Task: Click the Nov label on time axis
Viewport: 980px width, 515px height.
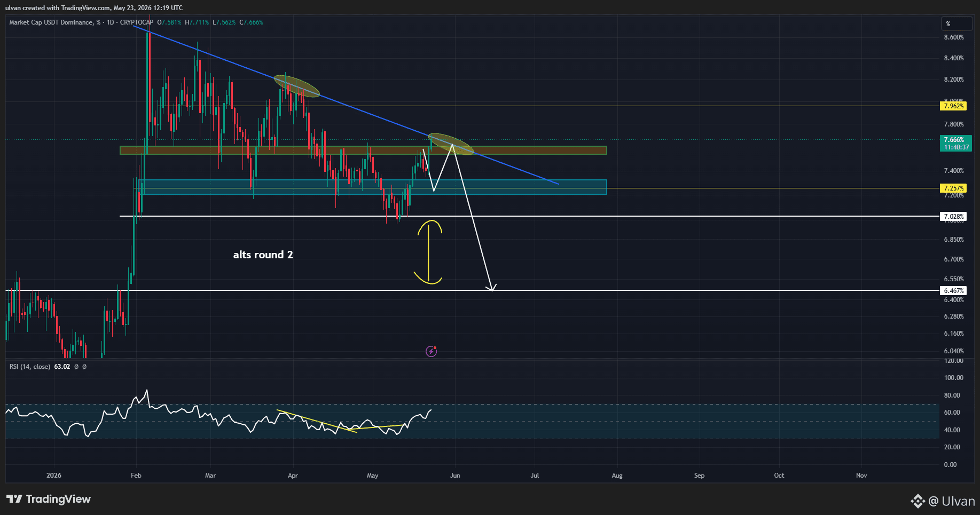Action: [x=861, y=476]
